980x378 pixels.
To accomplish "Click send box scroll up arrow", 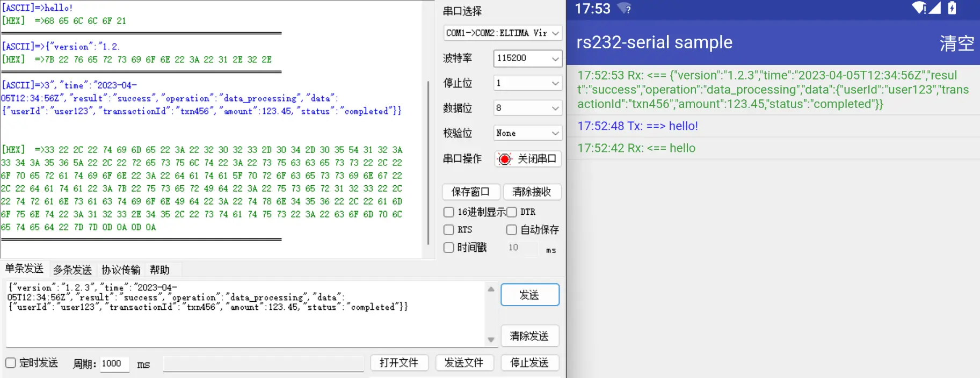I will [491, 289].
